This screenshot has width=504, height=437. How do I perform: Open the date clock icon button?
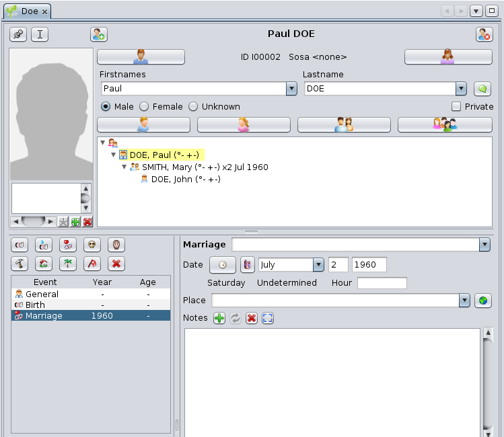coord(223,265)
